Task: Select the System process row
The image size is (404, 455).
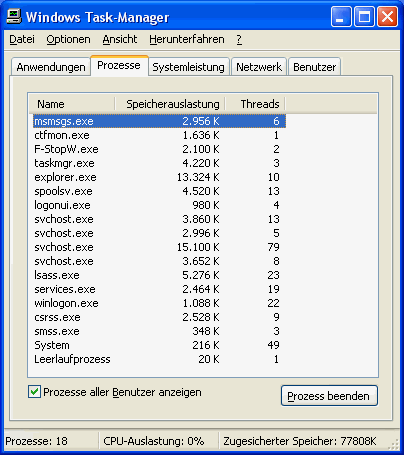Action: (159, 345)
